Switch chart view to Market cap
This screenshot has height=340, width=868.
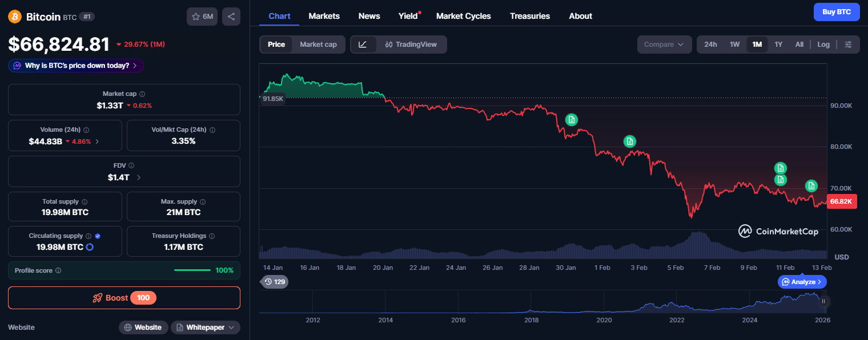tap(318, 44)
